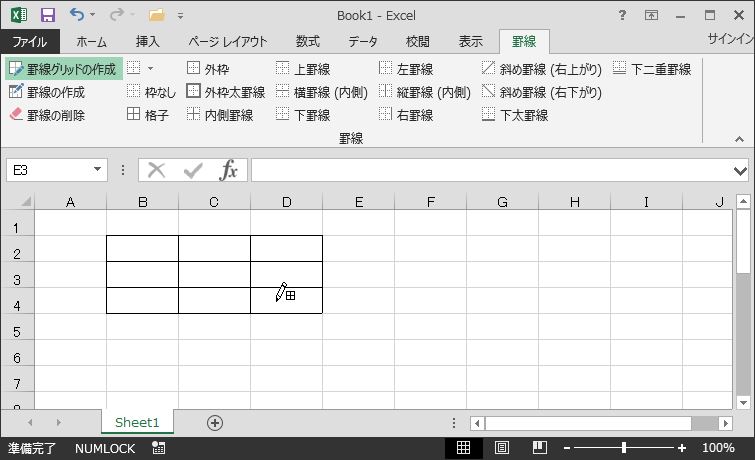Open the Undo history dropdown
Viewport: 755px width, 460px height.
(x=92, y=15)
